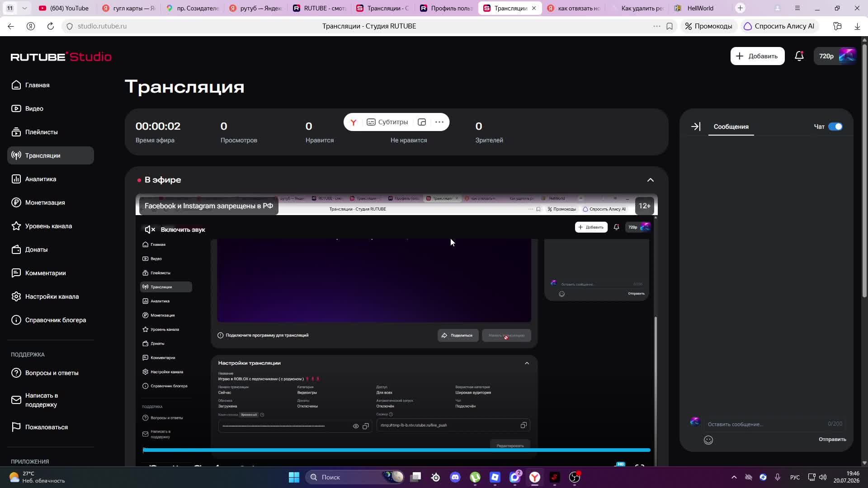Click the Субтитры button in floating toolbar
Image resolution: width=868 pixels, height=488 pixels.
point(387,122)
